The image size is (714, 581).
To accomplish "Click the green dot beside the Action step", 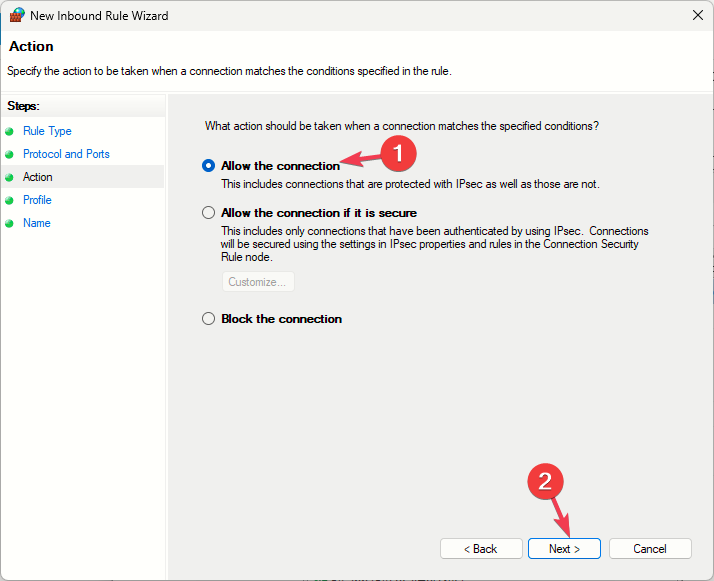I will pos(10,177).
